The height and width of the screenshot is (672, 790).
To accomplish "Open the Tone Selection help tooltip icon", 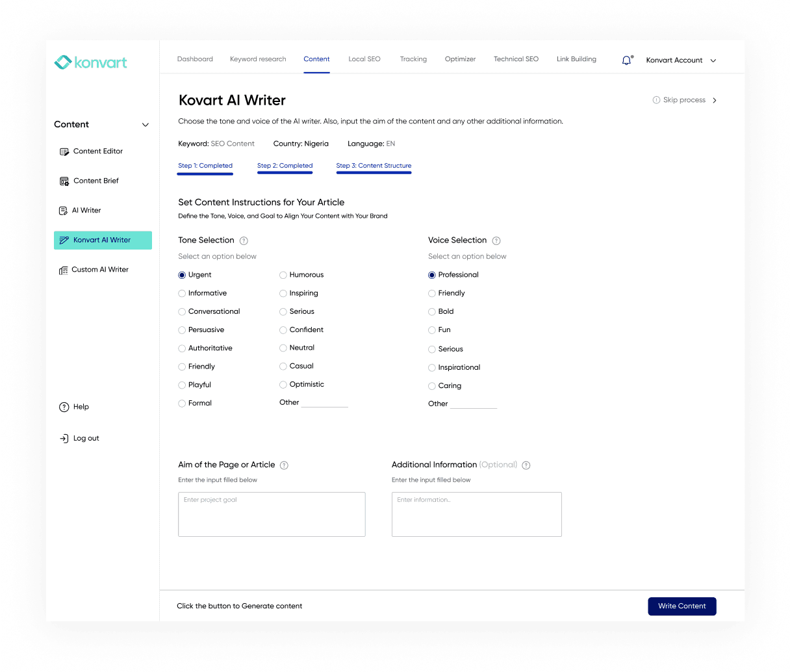I will pyautogui.click(x=244, y=240).
